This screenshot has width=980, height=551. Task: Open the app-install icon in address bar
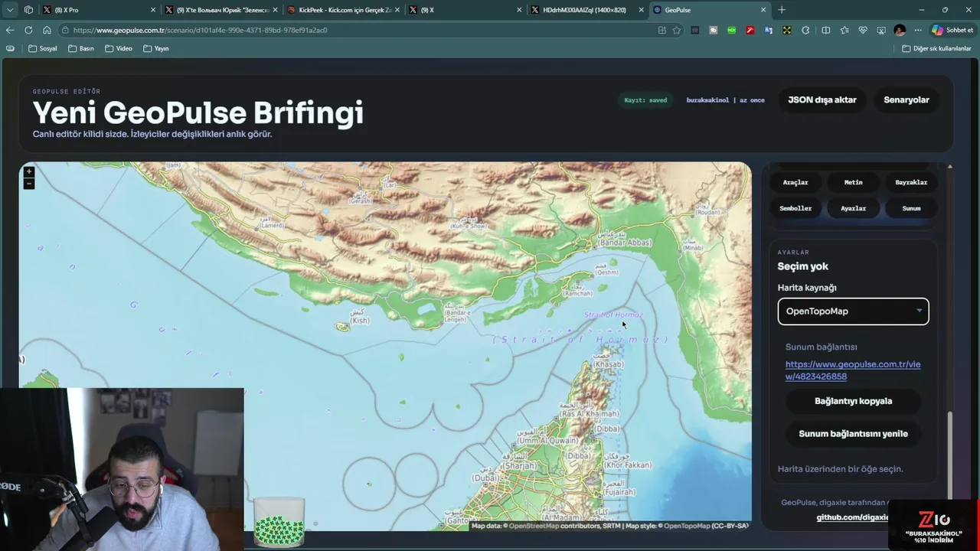click(662, 30)
